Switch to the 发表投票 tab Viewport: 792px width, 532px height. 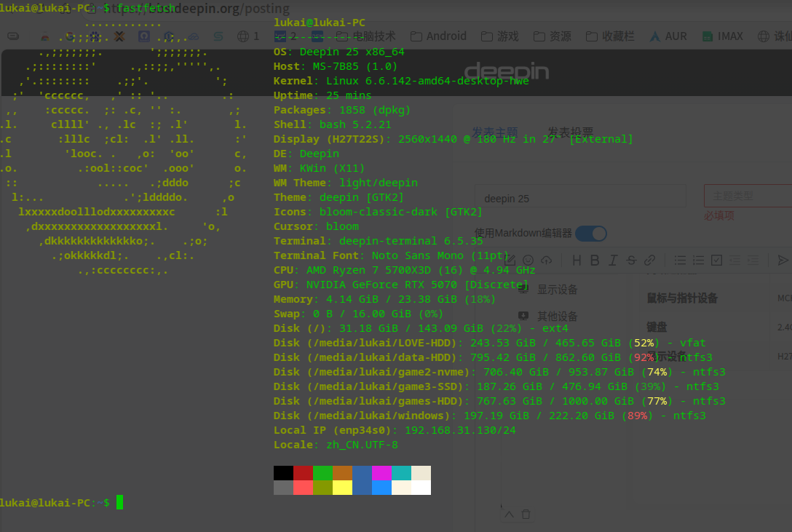(x=571, y=132)
